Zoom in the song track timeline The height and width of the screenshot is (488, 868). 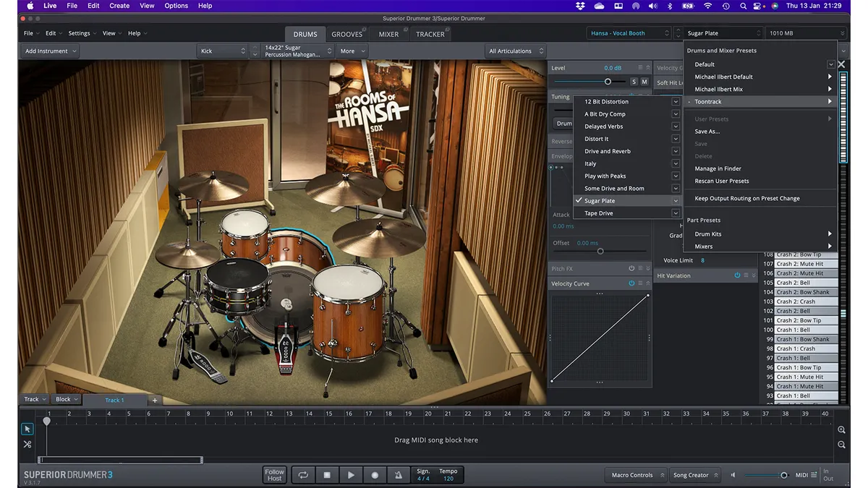pyautogui.click(x=841, y=429)
